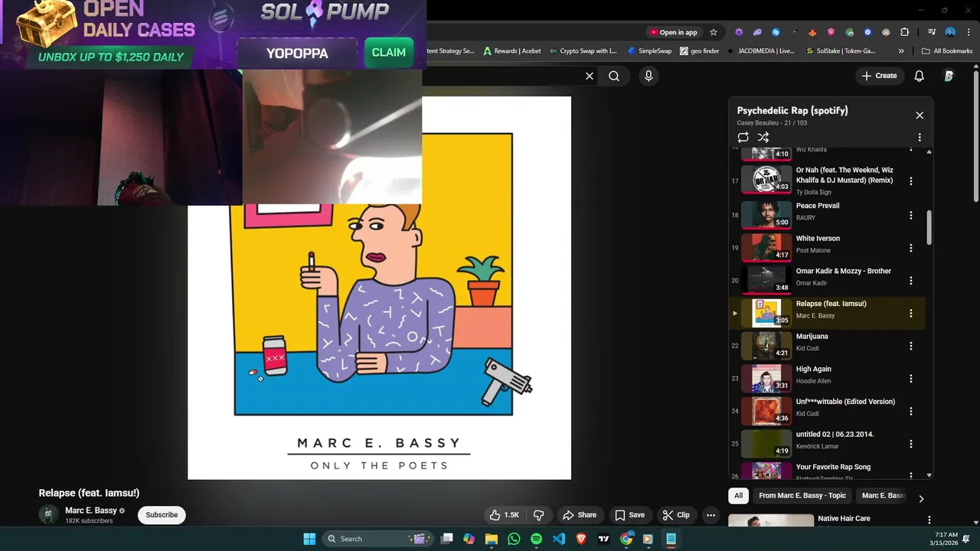
Task: Open SolStake bookmark
Action: (841, 51)
